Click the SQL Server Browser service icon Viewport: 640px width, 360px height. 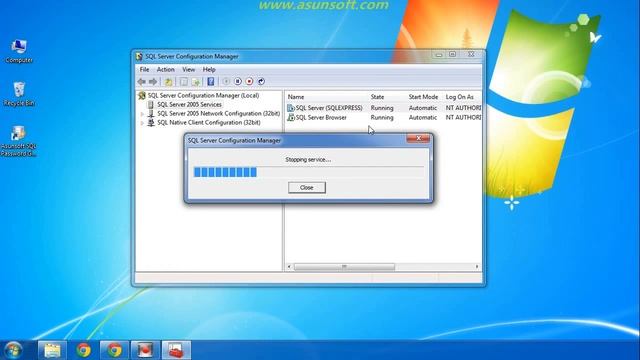tap(291, 118)
